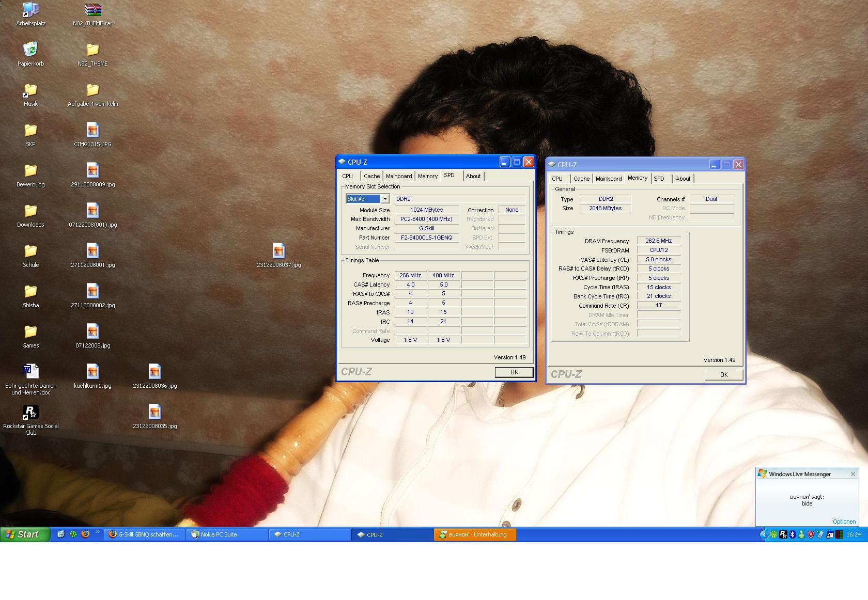Open the 23122008037.jpg image file
This screenshot has width=868, height=600.
click(x=278, y=251)
